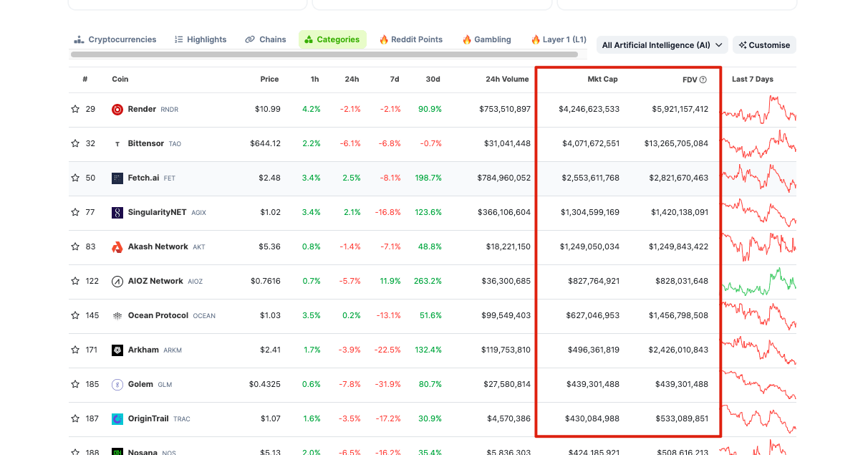Click the Bittensor coin logo
This screenshot has width=868, height=455.
117,144
